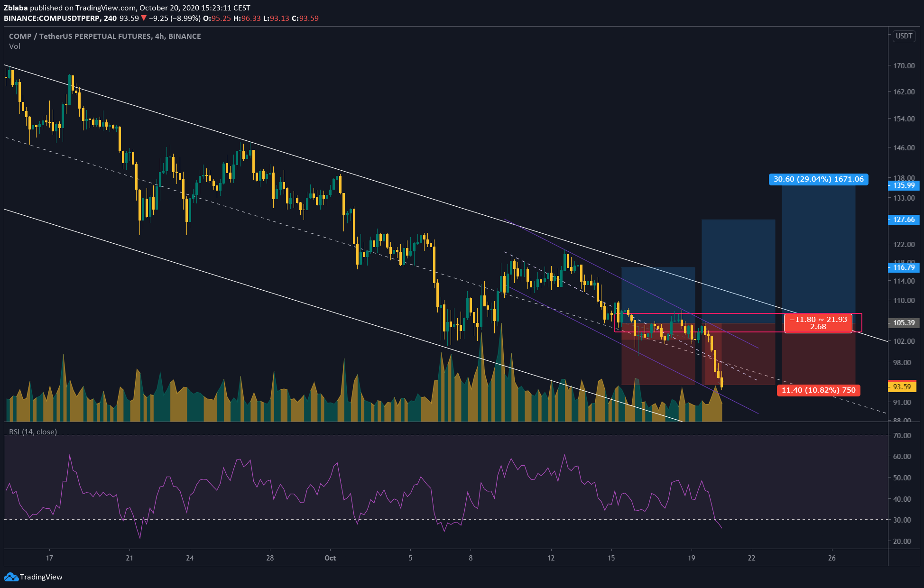This screenshot has height=588, width=924.
Task: Click the date label 17 on time axis
Action: (x=49, y=558)
